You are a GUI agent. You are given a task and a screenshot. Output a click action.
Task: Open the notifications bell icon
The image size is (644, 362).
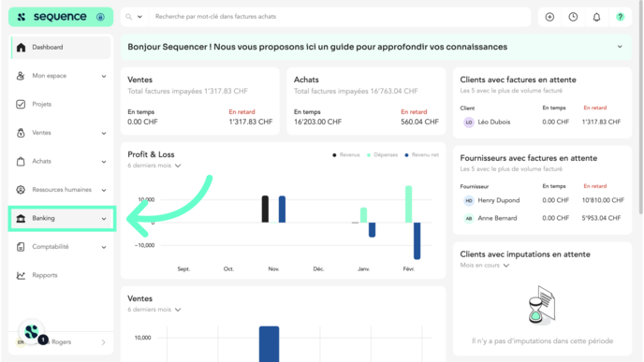point(596,17)
